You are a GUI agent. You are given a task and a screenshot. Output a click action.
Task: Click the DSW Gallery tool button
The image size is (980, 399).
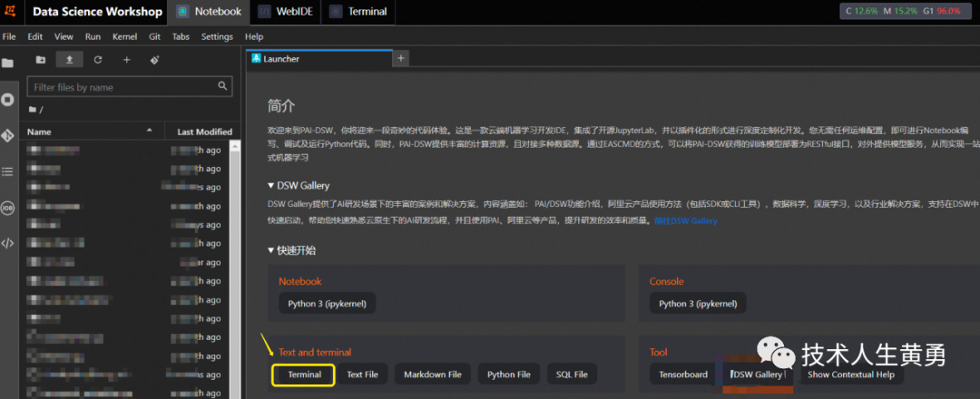coord(757,375)
